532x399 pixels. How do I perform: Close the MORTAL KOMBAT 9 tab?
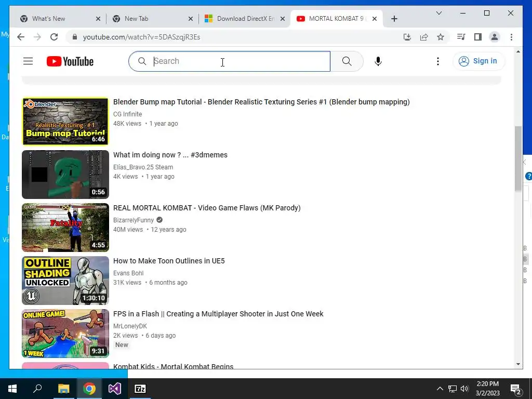[x=375, y=19]
